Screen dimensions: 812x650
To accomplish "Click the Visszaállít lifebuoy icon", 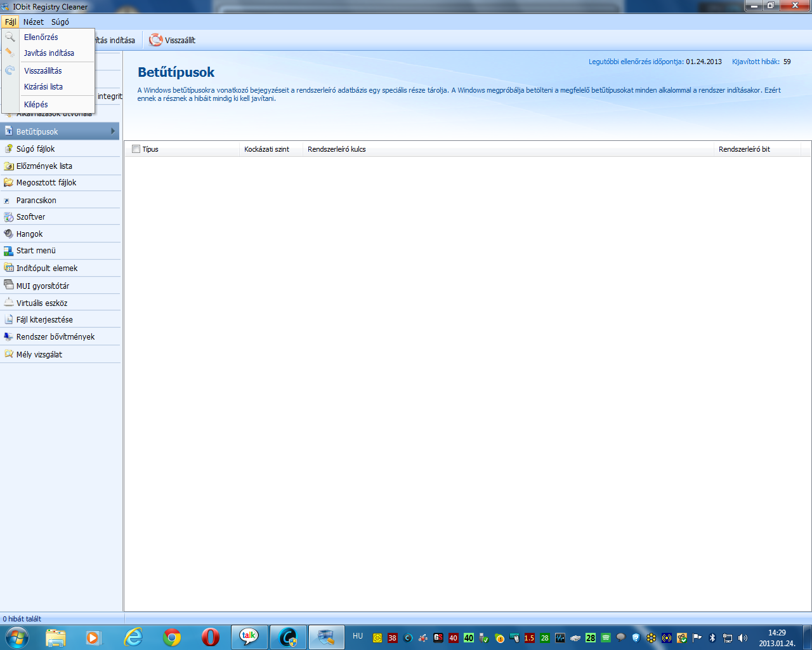I will pyautogui.click(x=155, y=40).
